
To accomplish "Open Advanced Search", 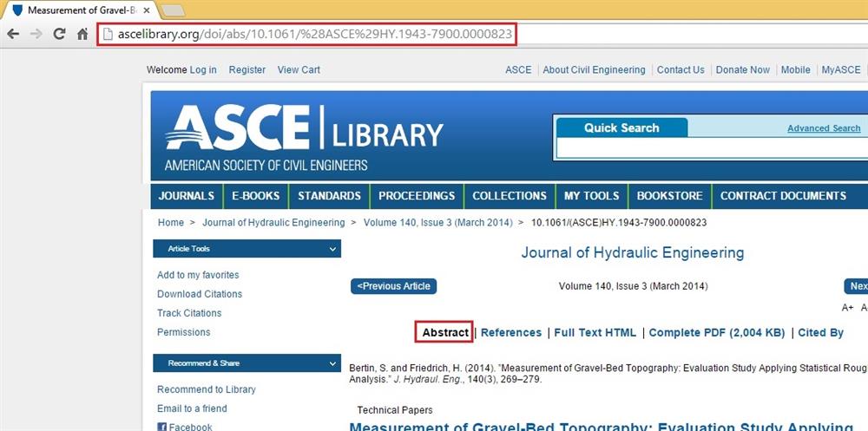I will coord(824,128).
